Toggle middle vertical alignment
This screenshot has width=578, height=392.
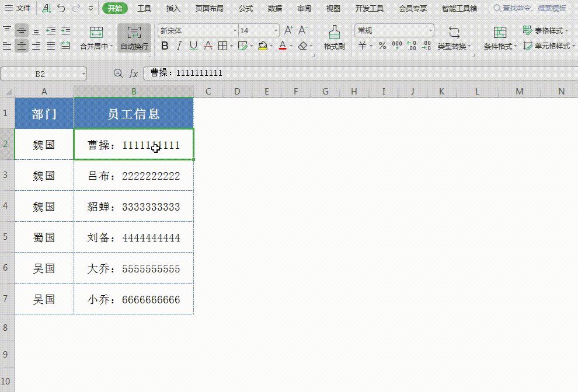click(x=22, y=30)
